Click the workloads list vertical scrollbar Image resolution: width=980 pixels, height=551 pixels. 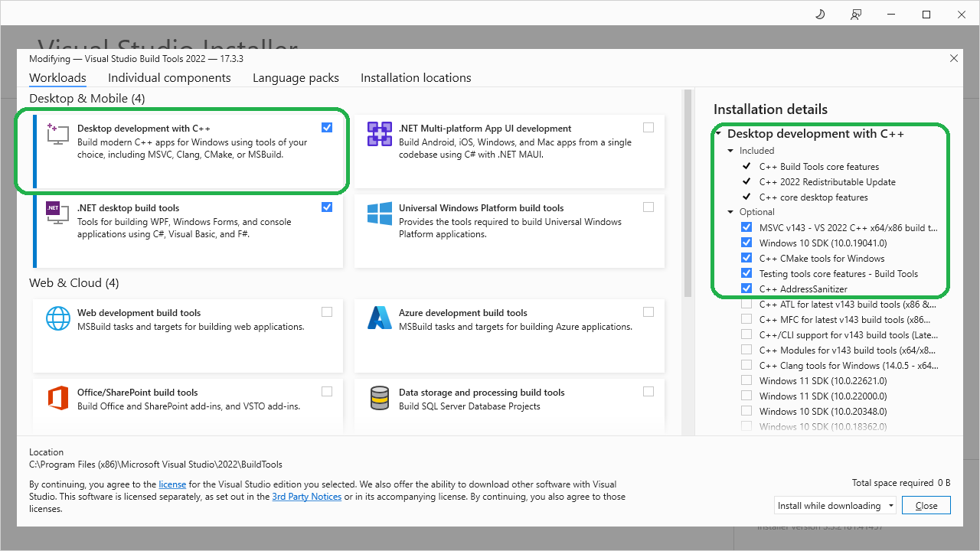[x=687, y=194]
